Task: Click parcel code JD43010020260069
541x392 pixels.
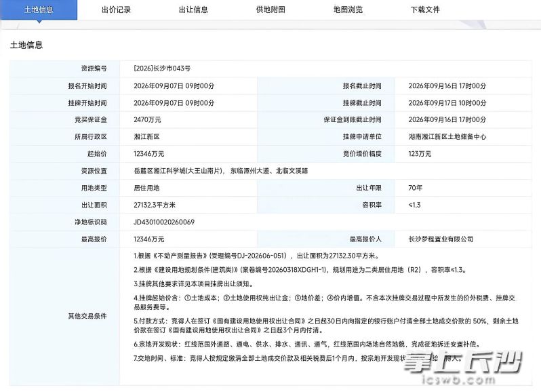Action: (x=164, y=222)
